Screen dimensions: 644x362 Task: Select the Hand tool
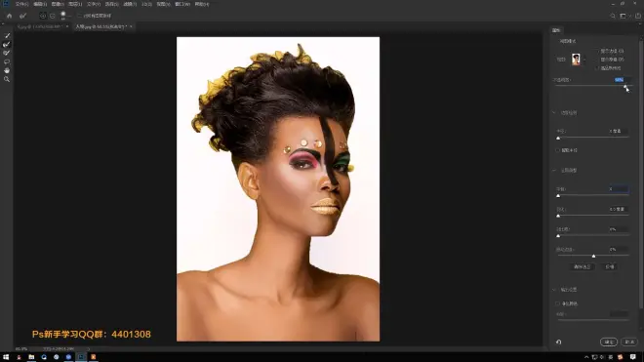(7, 70)
